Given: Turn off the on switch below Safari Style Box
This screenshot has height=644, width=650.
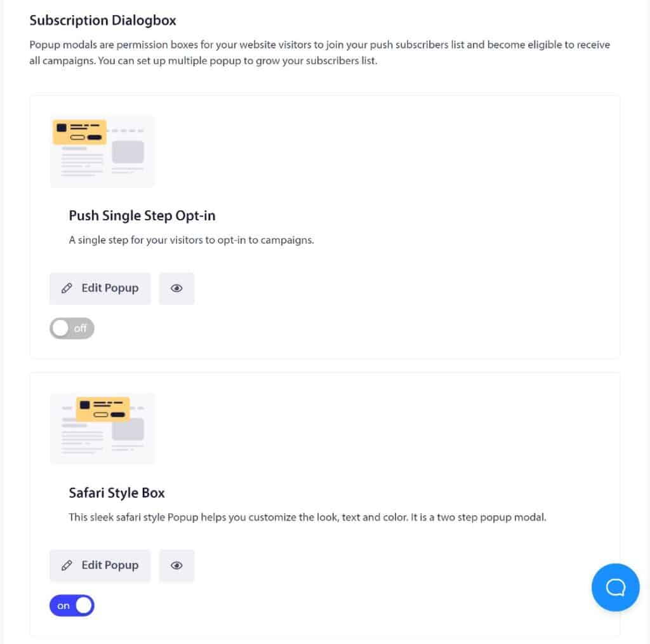Looking at the screenshot, I should click(72, 605).
